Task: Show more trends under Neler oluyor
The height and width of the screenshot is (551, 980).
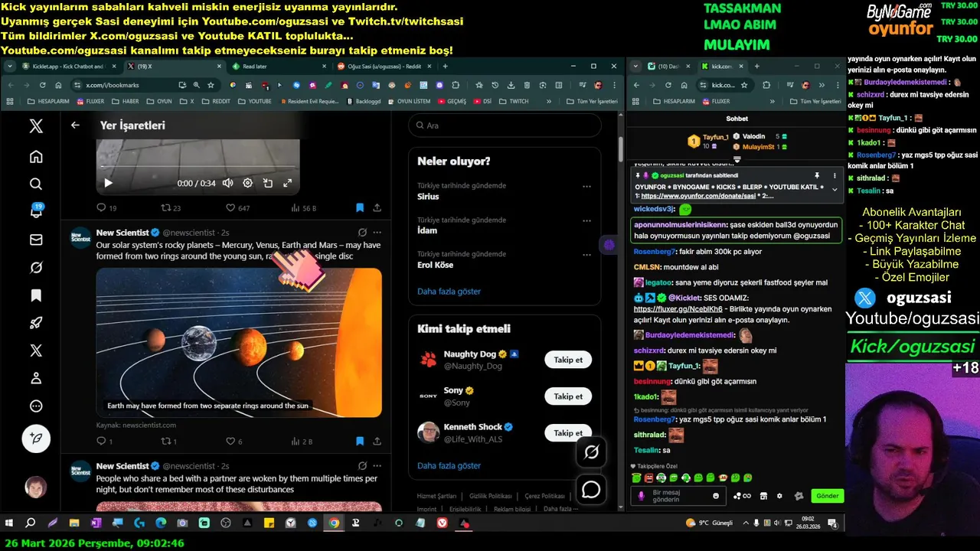Action: (449, 292)
